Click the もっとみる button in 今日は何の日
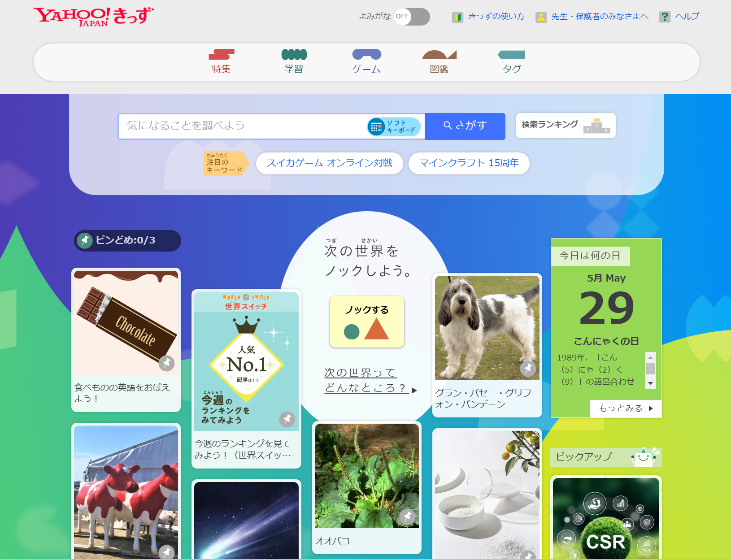Image resolution: width=731 pixels, height=560 pixels. [626, 408]
